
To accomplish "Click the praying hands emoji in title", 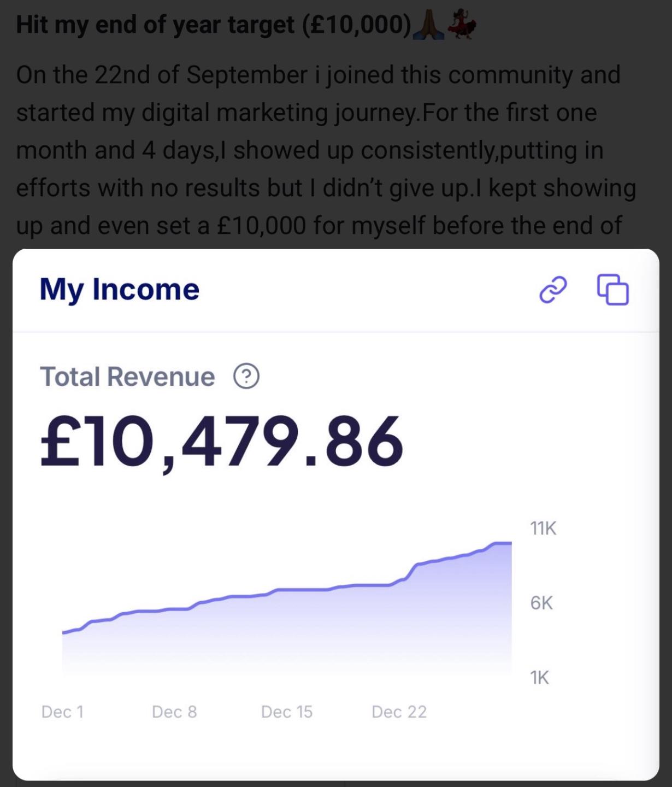I will [x=428, y=25].
